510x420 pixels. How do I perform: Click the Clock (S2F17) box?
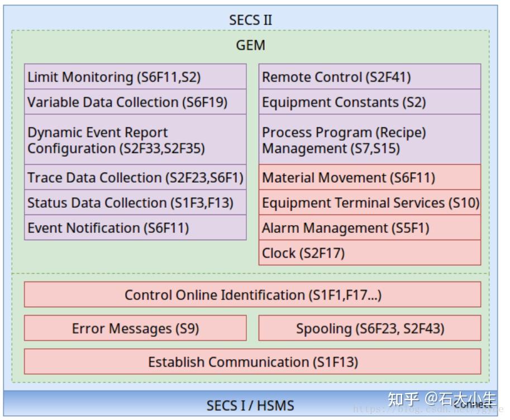click(x=369, y=253)
